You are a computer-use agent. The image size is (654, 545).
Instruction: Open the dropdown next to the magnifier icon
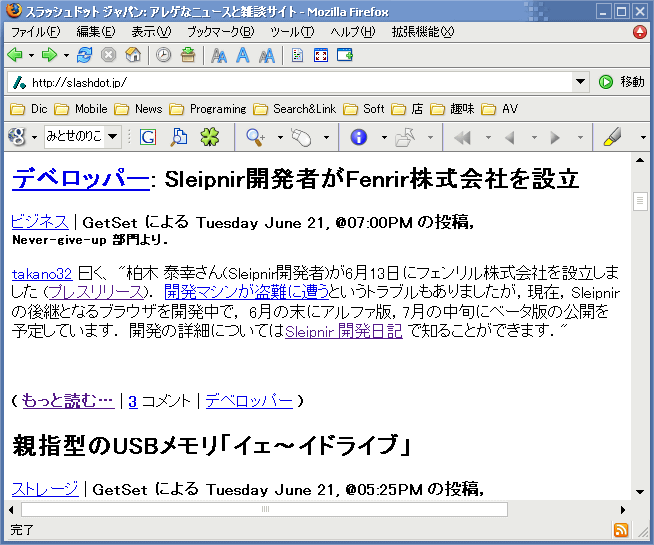[x=280, y=137]
